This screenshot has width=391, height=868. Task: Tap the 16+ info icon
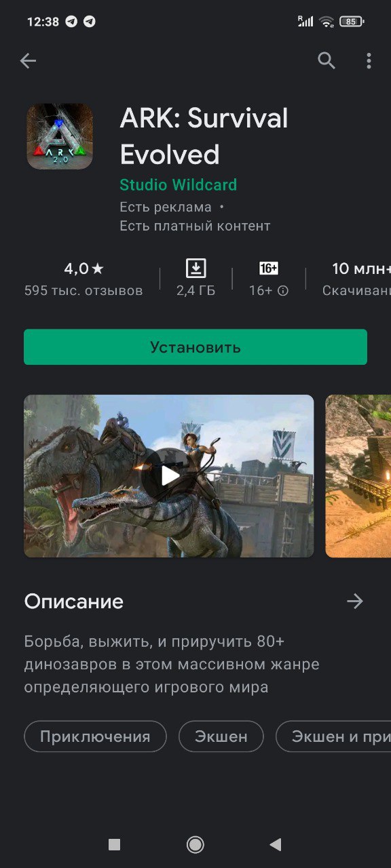(x=283, y=291)
